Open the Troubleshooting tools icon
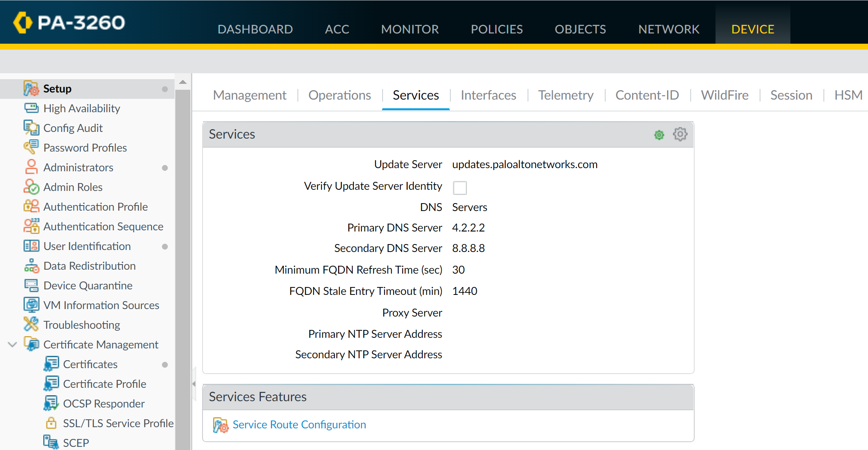 coord(31,324)
